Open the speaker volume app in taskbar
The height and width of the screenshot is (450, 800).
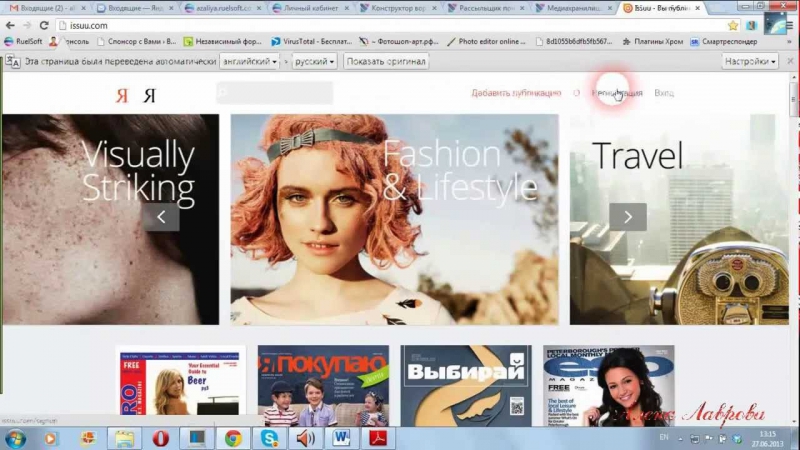306,439
